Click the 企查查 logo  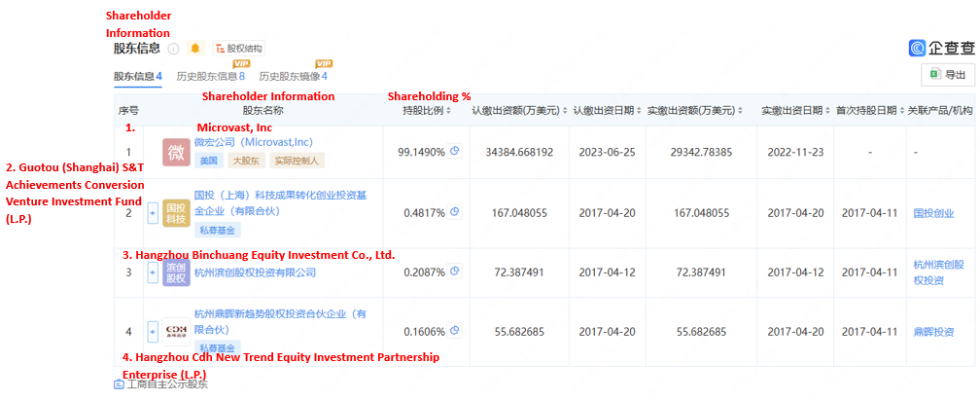coord(941,48)
